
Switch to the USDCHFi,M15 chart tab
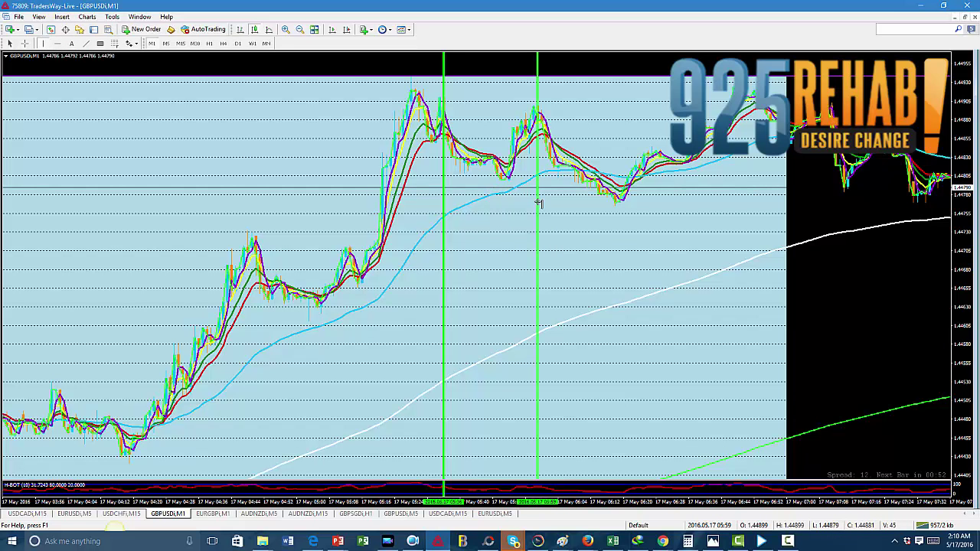point(122,514)
